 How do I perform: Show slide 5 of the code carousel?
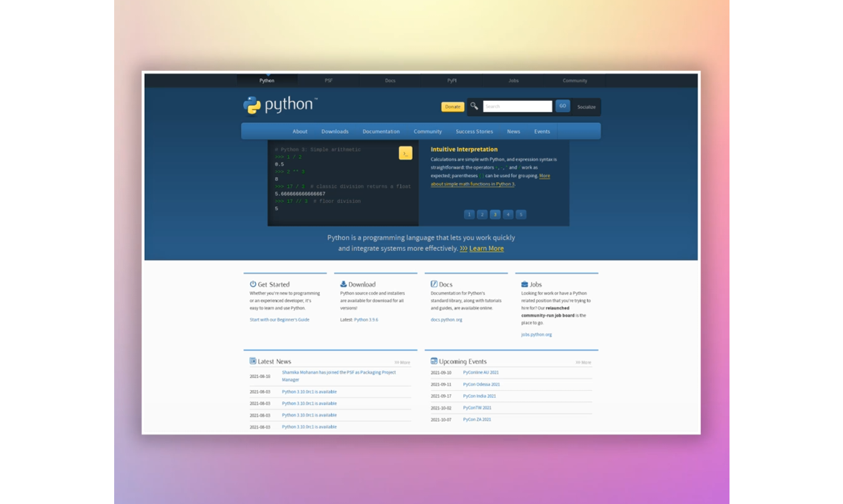point(521,214)
